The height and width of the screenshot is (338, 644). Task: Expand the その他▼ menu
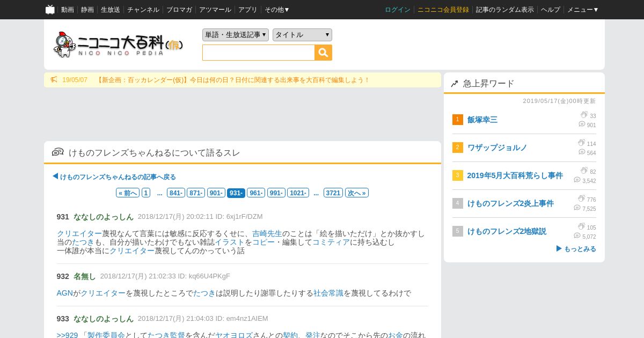tap(277, 10)
